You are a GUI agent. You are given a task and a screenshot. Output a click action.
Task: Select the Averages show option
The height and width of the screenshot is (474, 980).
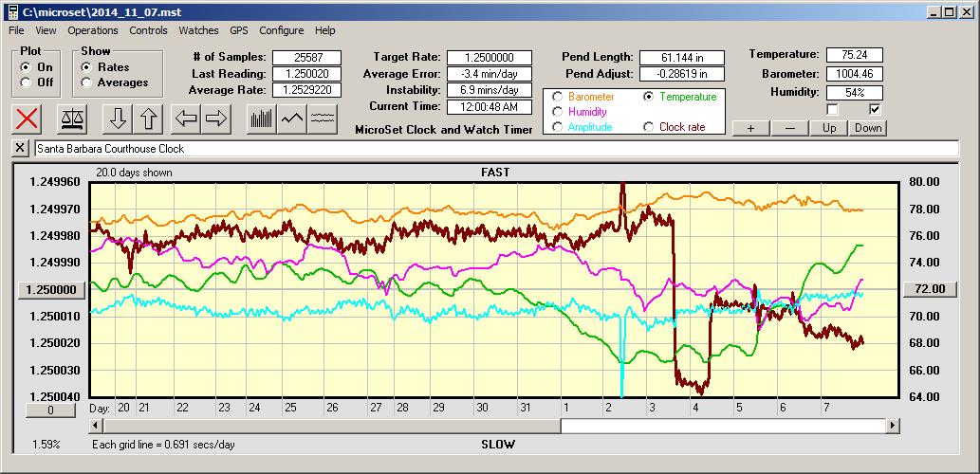coord(87,82)
